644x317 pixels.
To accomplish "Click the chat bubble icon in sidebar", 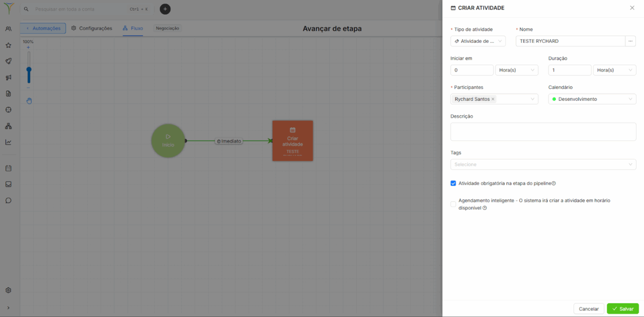I will [9, 200].
